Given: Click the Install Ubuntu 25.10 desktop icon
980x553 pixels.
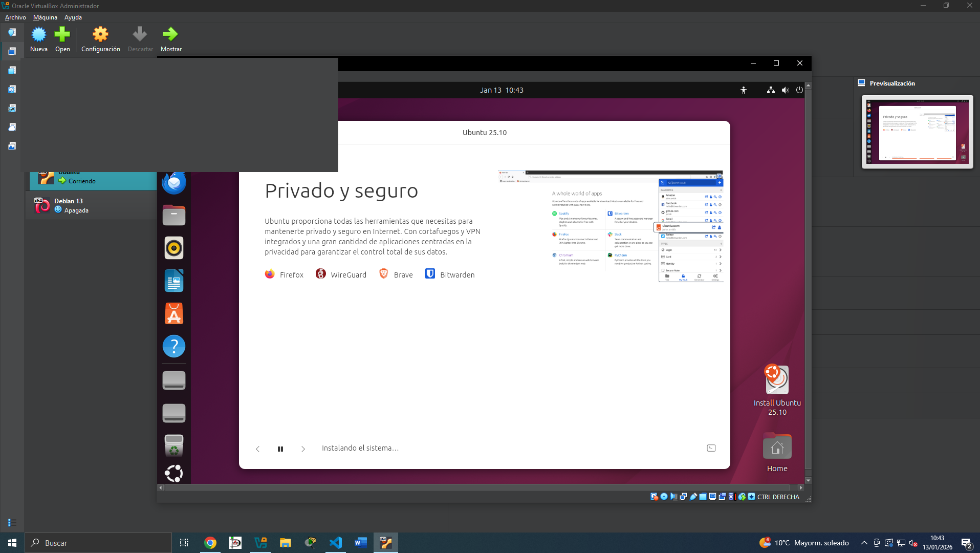Looking at the screenshot, I should coord(777,390).
